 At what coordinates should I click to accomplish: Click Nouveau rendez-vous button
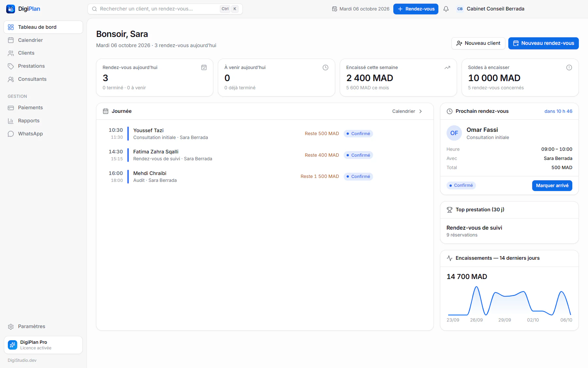(x=543, y=43)
